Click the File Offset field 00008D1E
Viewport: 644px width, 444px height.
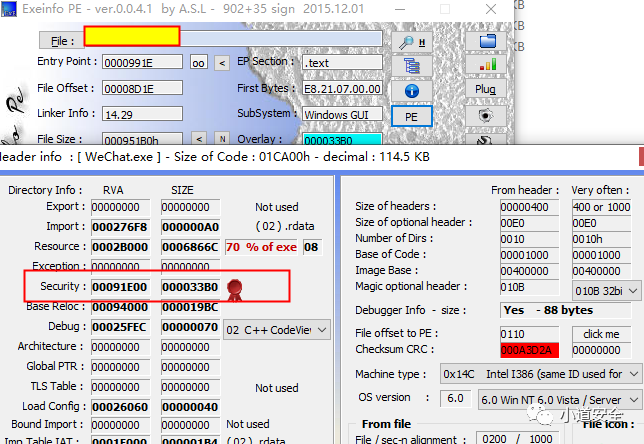142,88
